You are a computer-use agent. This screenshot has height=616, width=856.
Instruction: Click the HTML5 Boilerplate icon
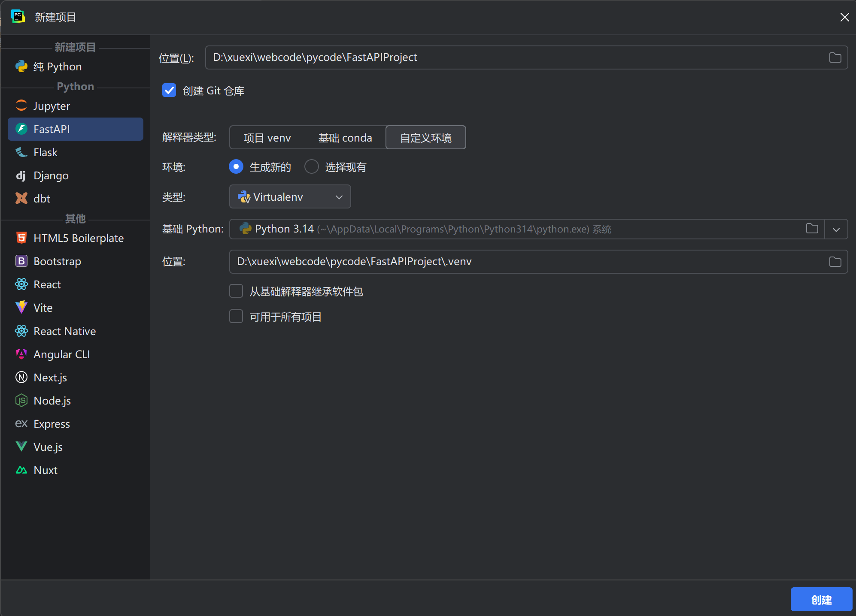pyautogui.click(x=21, y=238)
